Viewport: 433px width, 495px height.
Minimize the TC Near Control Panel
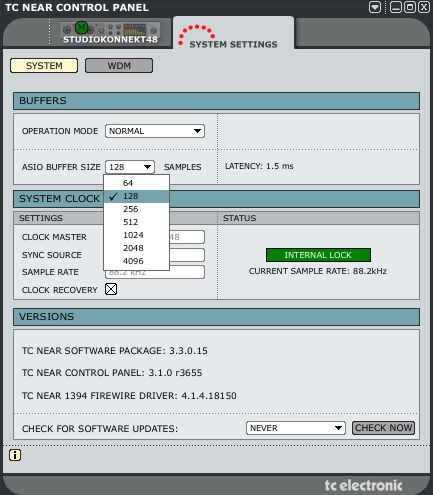(x=396, y=7)
